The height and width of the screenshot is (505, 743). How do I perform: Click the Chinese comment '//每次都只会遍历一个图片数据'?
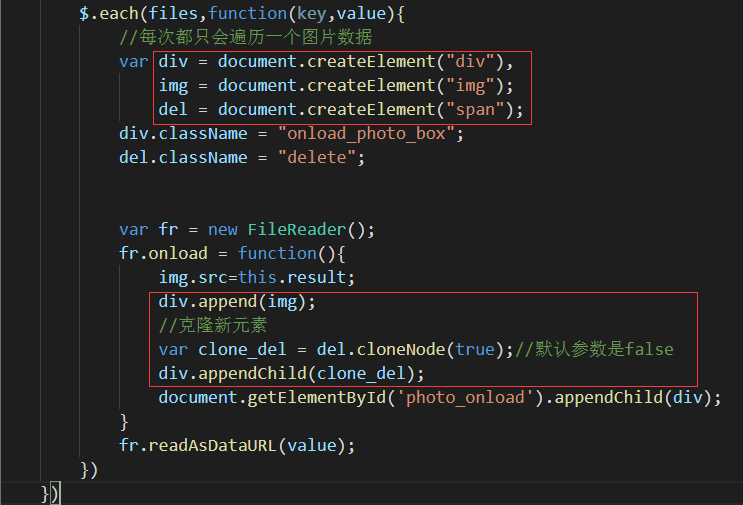(245, 37)
